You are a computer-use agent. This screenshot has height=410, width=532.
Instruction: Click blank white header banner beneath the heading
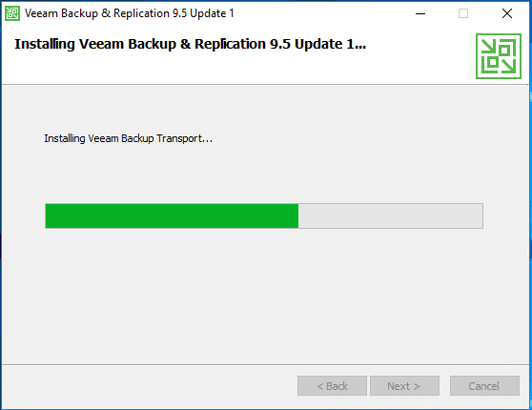[237, 70]
